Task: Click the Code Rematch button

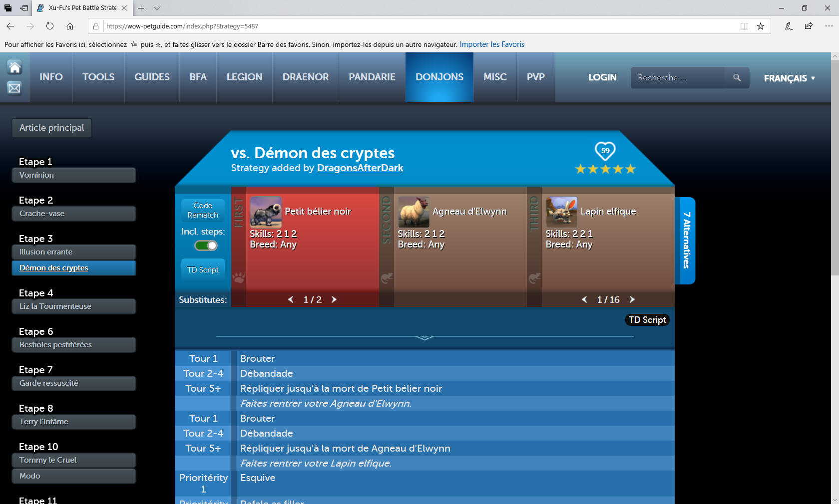Action: point(203,210)
